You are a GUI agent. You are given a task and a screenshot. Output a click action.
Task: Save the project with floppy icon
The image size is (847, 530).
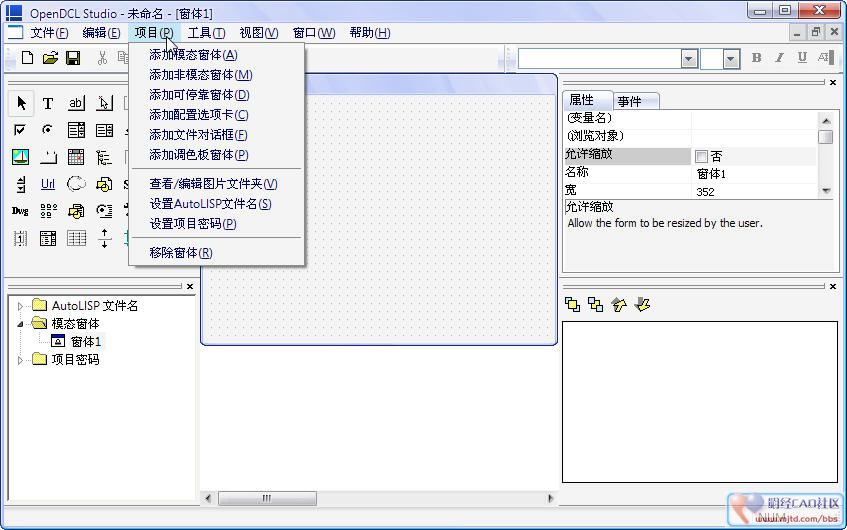(x=73, y=58)
